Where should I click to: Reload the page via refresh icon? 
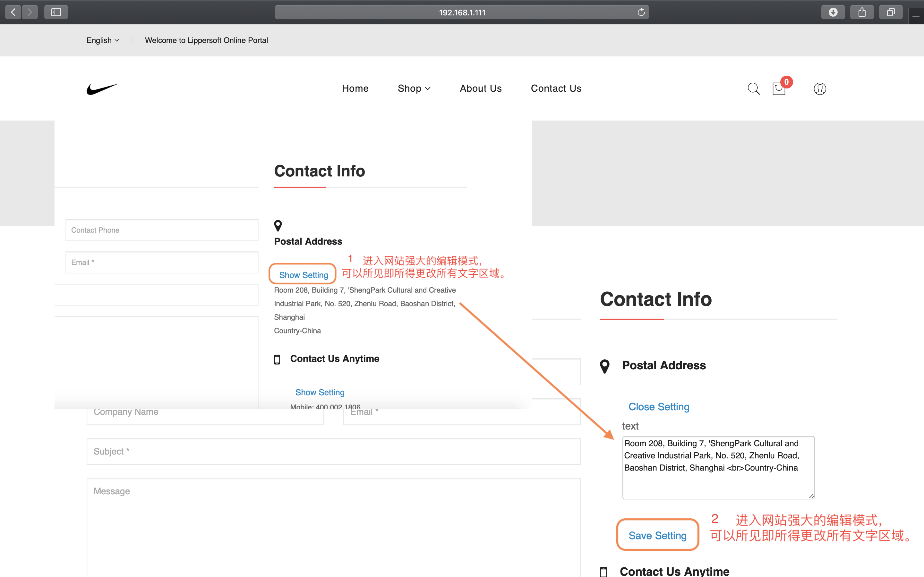641,12
